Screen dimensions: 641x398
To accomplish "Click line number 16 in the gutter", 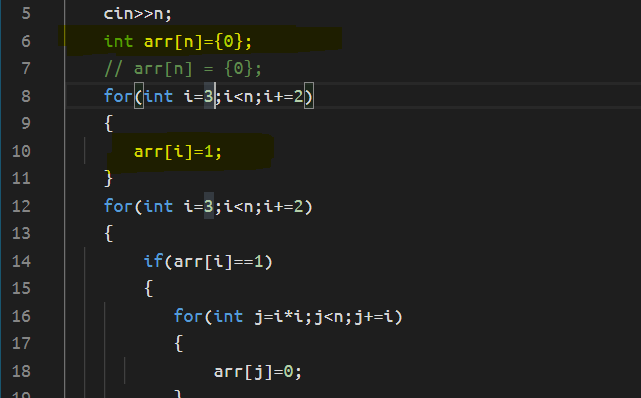I will [x=21, y=316].
